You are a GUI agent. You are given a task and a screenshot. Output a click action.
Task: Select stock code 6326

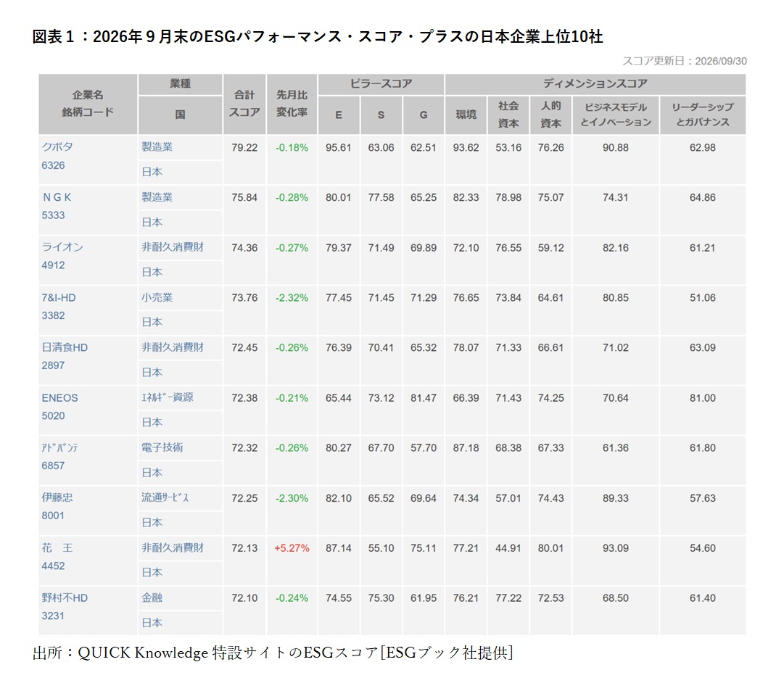pos(53,165)
